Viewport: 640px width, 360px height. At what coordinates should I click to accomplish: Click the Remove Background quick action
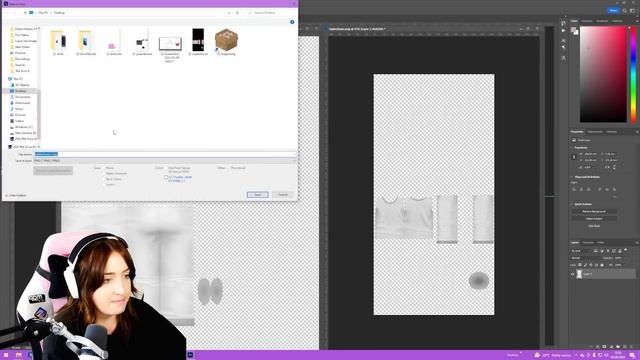(594, 211)
